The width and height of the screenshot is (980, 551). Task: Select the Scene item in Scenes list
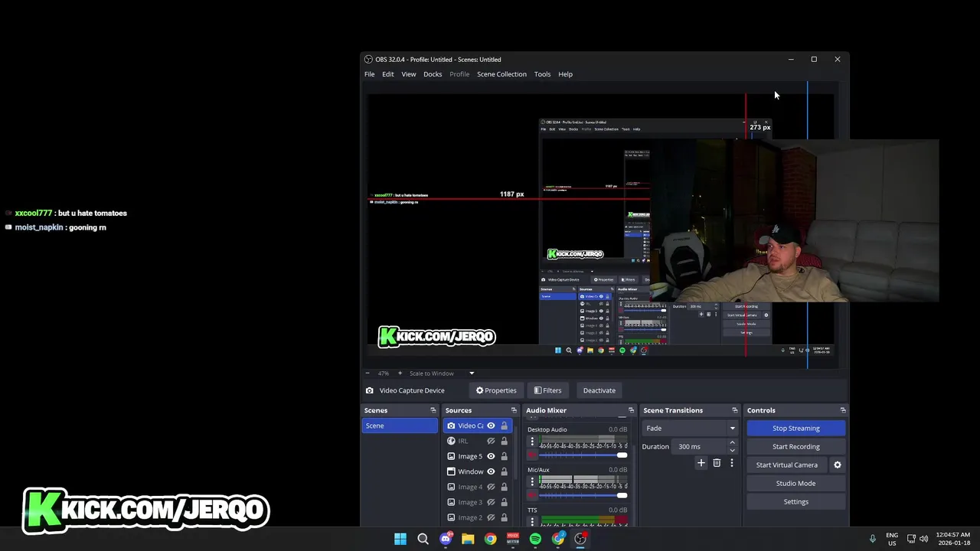[400, 425]
